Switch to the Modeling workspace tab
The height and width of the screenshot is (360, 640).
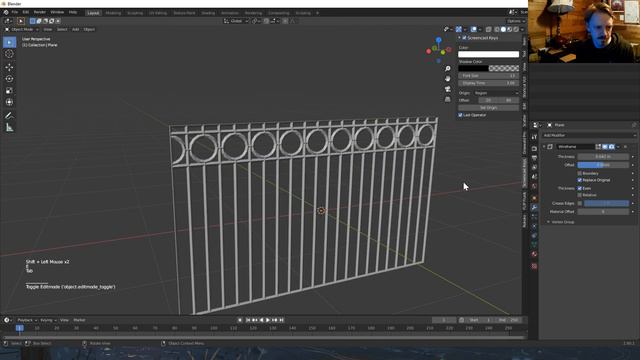click(113, 13)
